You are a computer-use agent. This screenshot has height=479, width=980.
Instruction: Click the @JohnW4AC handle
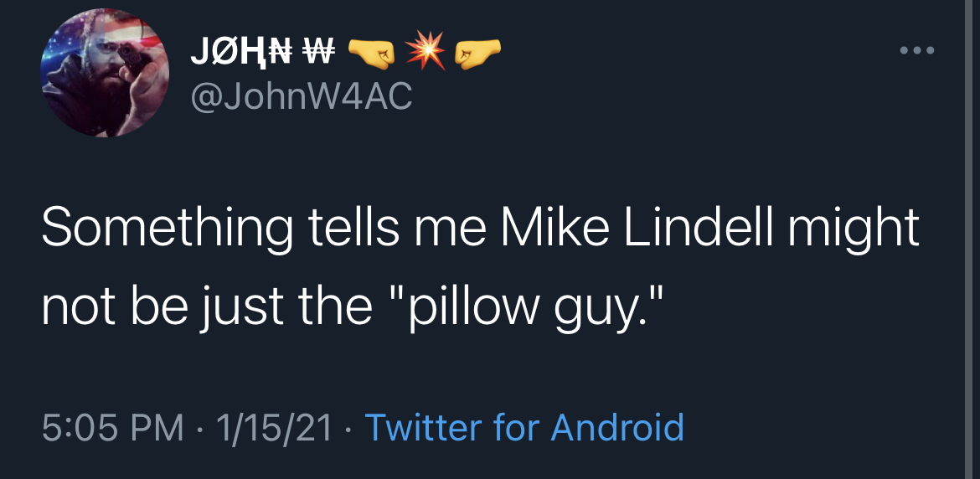pyautogui.click(x=301, y=96)
